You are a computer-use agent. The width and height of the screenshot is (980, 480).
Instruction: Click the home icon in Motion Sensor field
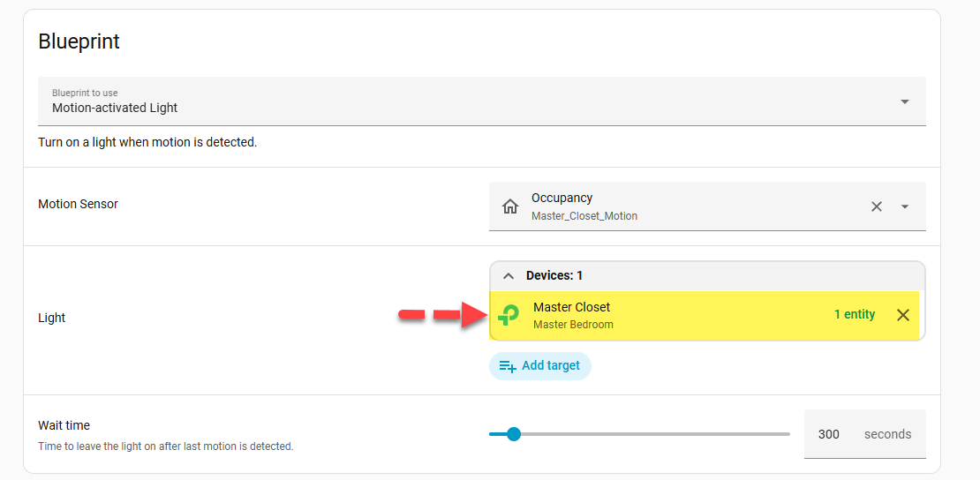click(x=510, y=206)
